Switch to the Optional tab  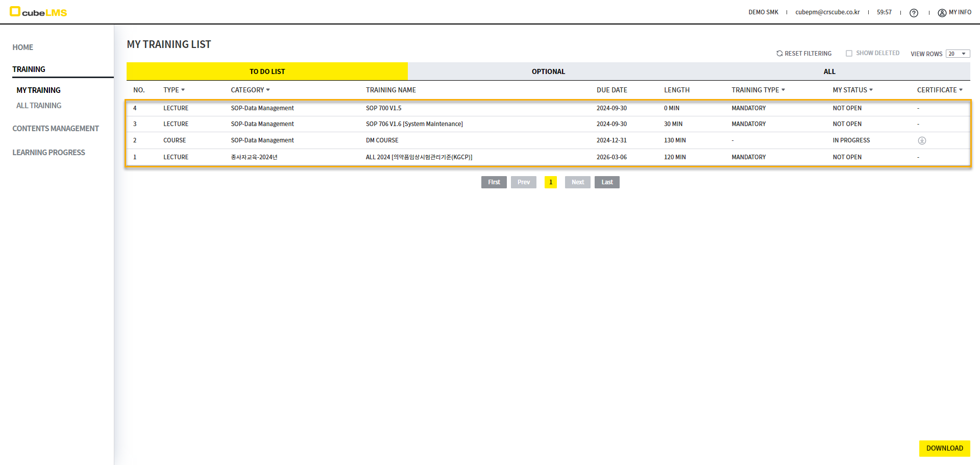tap(548, 72)
